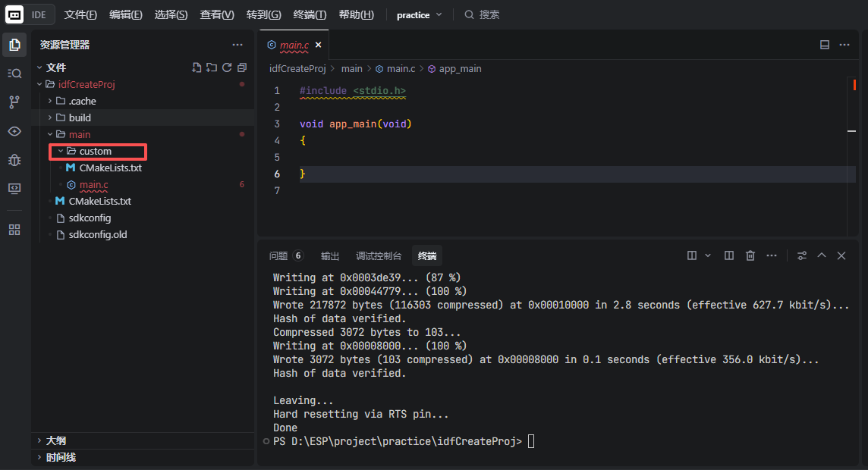The height and width of the screenshot is (470, 868).
Task: Collapse all folders in explorer
Action: point(242,67)
